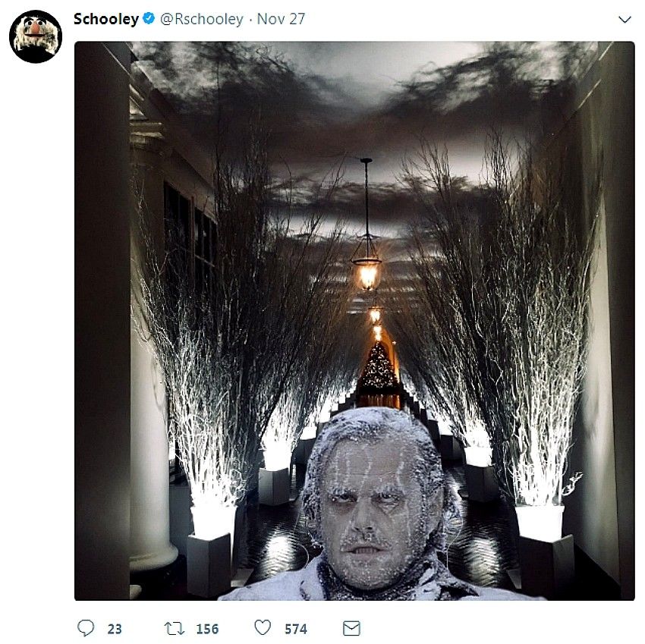Viewport: 645px width, 644px height.
Task: Click the lit Christmas tree in the photo
Action: coord(378,368)
